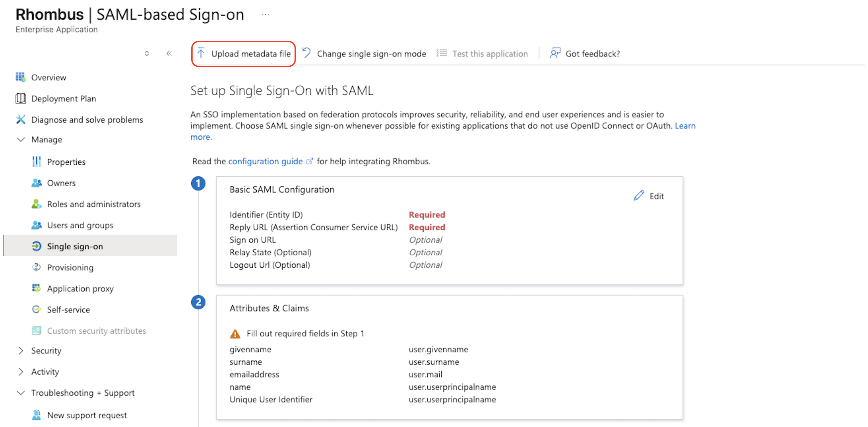The height and width of the screenshot is (427, 868).
Task: Click the Deployment Plan book icon
Action: click(21, 98)
